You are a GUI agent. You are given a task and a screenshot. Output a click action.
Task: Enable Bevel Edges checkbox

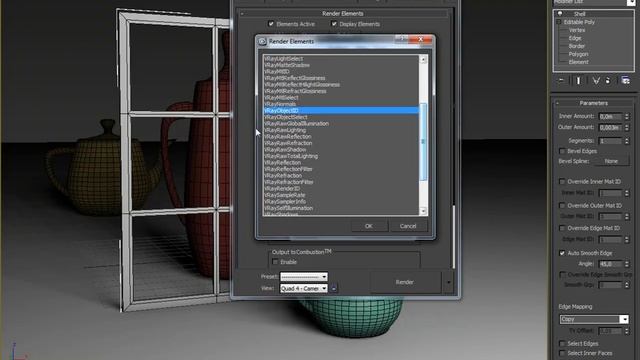coord(562,151)
